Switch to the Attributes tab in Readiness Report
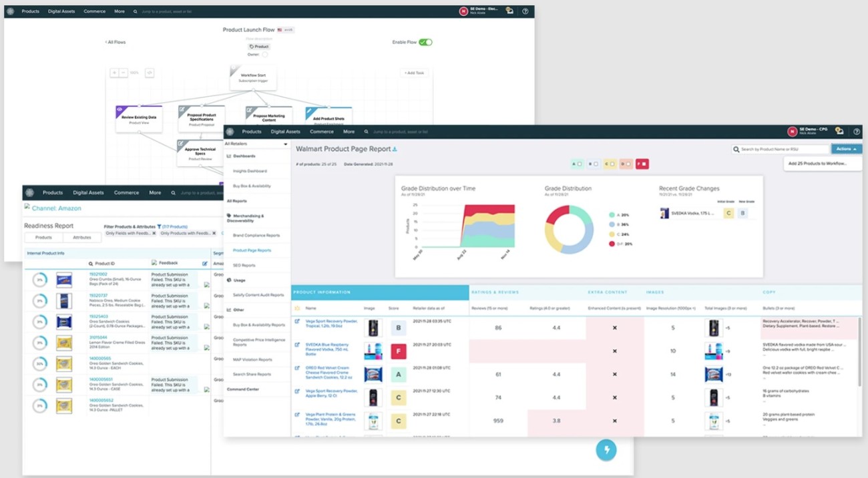 (81, 237)
